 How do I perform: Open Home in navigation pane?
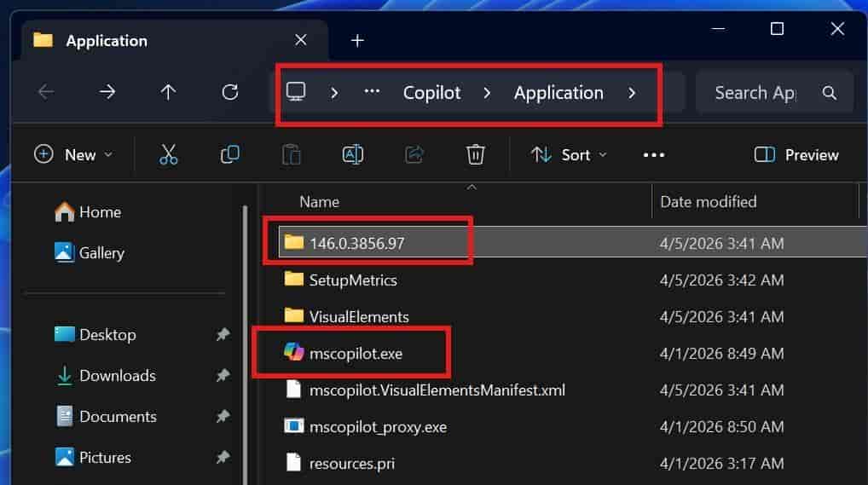[88, 212]
